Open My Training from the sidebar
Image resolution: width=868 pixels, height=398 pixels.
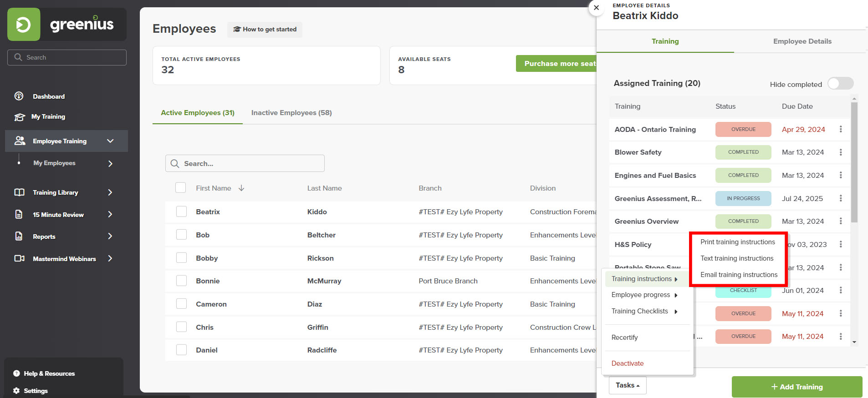48,117
